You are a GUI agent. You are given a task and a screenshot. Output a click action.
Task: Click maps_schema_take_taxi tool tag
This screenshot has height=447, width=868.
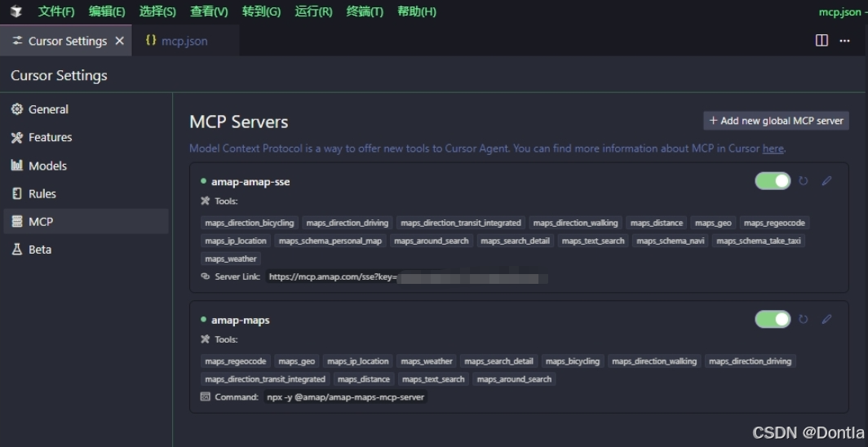pyautogui.click(x=759, y=241)
